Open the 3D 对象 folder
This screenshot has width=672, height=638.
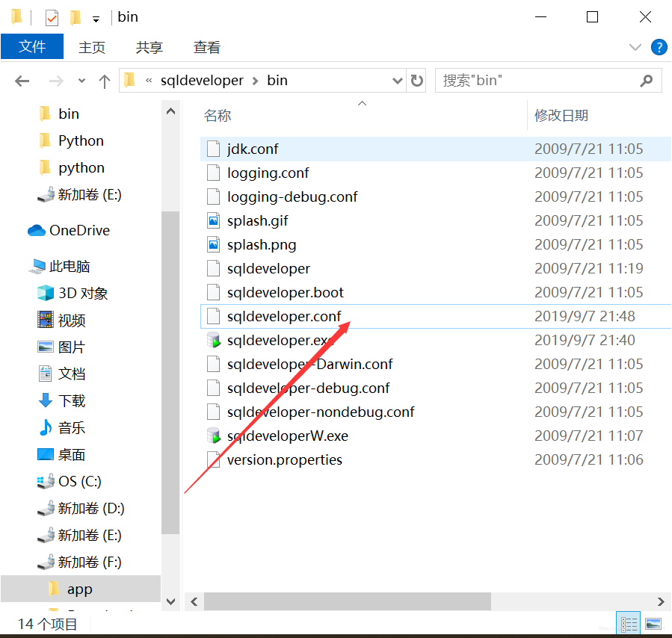(83, 294)
